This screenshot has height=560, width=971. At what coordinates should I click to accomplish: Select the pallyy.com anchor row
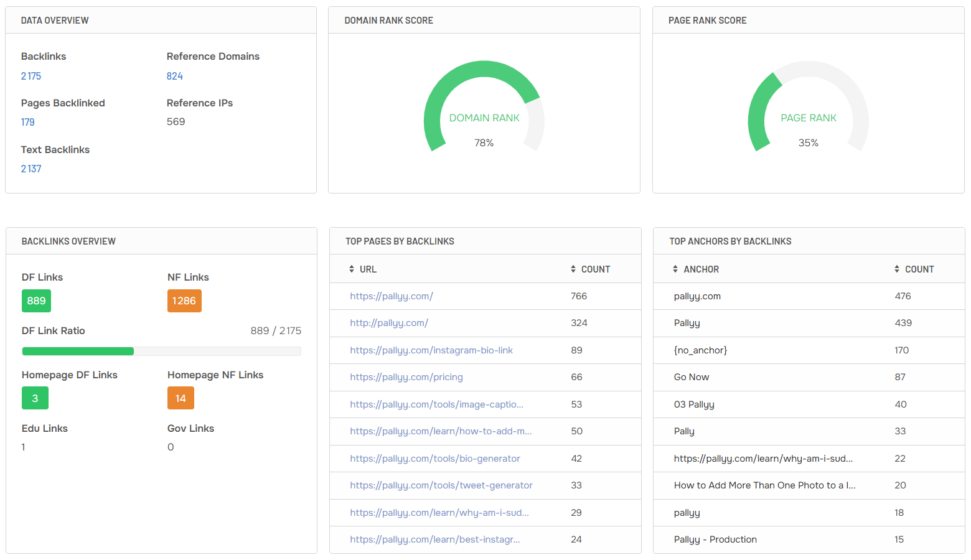[809, 296]
